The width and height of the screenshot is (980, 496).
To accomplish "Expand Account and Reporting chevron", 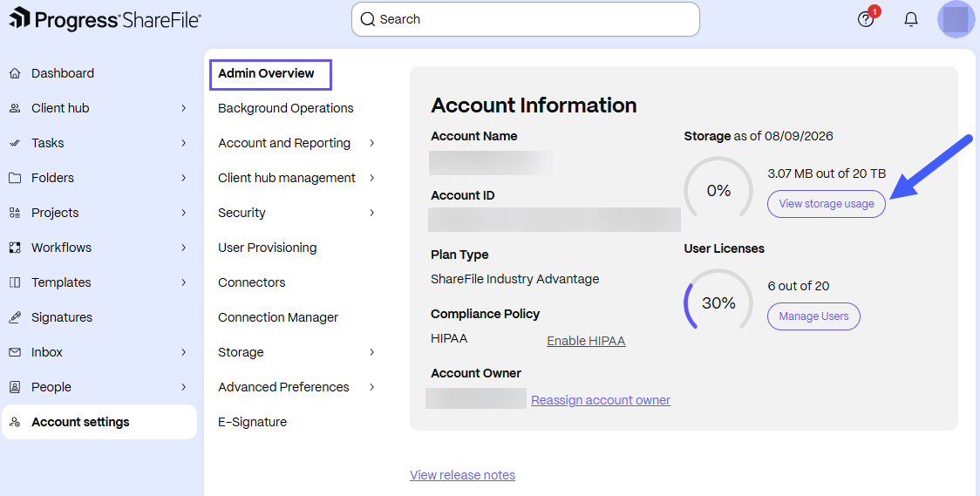I will (x=372, y=143).
